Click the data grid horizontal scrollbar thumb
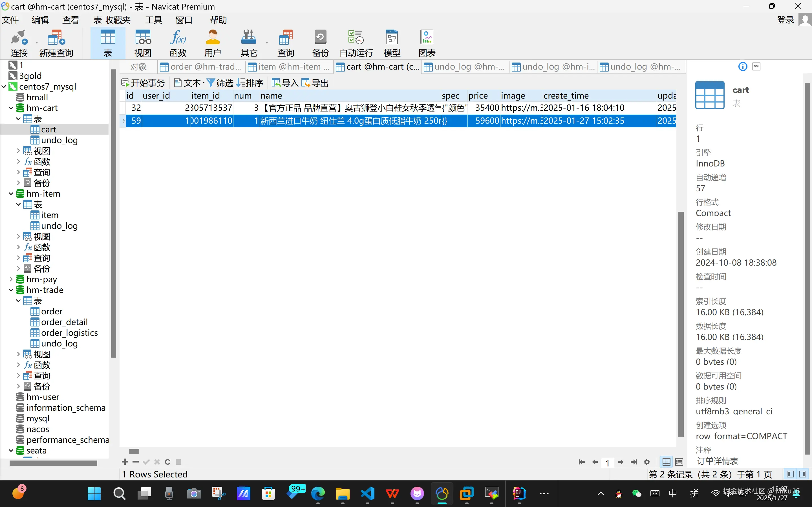 (x=134, y=451)
